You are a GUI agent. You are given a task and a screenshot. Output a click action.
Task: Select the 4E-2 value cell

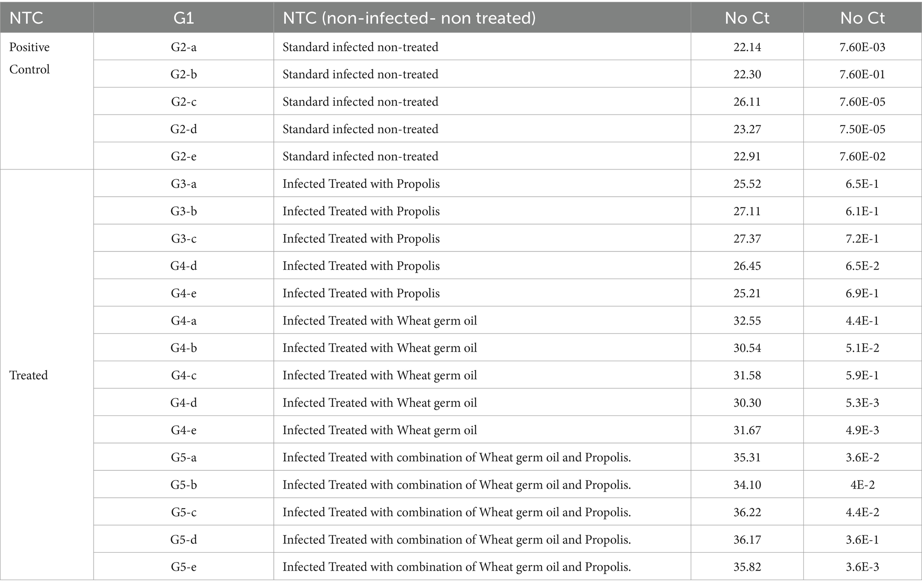[862, 485]
